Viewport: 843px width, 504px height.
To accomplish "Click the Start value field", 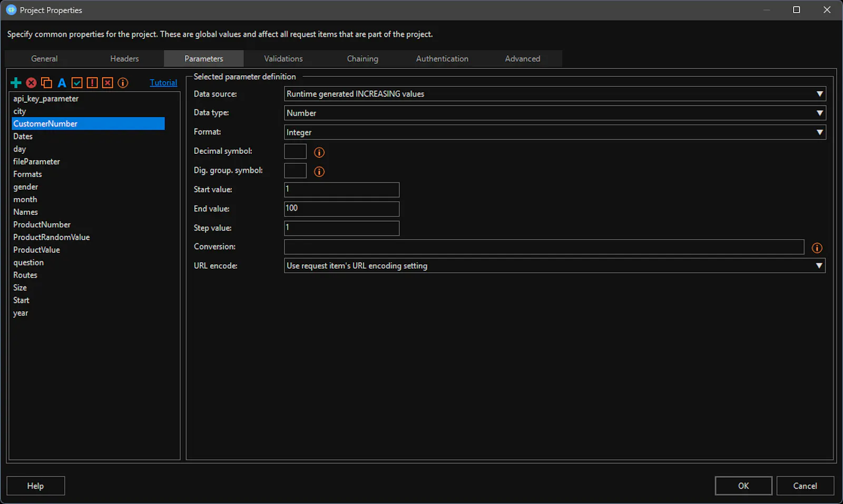I will pyautogui.click(x=341, y=190).
